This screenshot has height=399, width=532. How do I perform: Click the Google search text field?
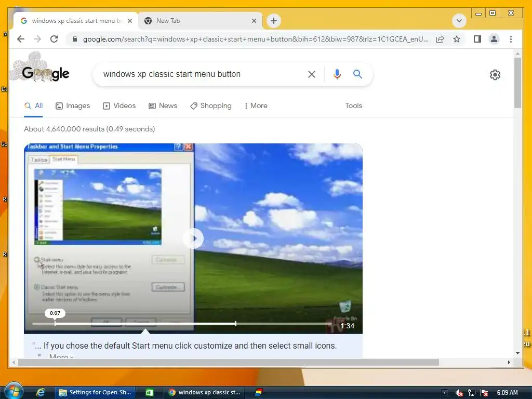(x=200, y=74)
